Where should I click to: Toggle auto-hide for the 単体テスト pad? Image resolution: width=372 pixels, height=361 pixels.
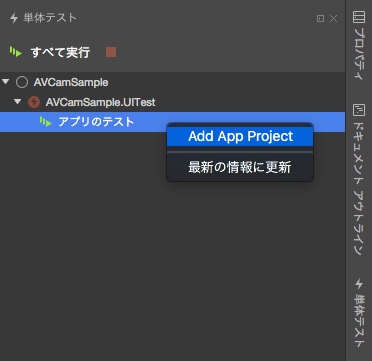click(x=320, y=19)
